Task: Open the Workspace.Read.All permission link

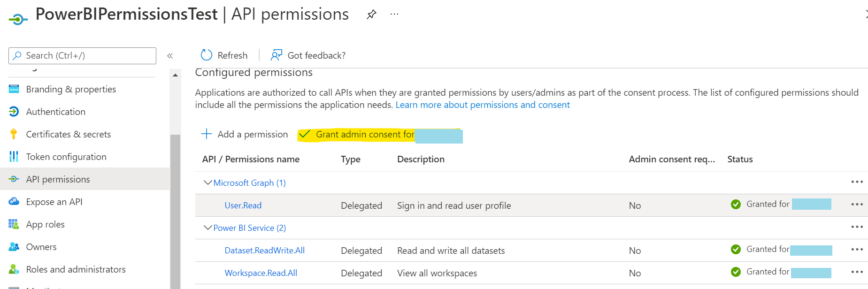Action: click(261, 273)
